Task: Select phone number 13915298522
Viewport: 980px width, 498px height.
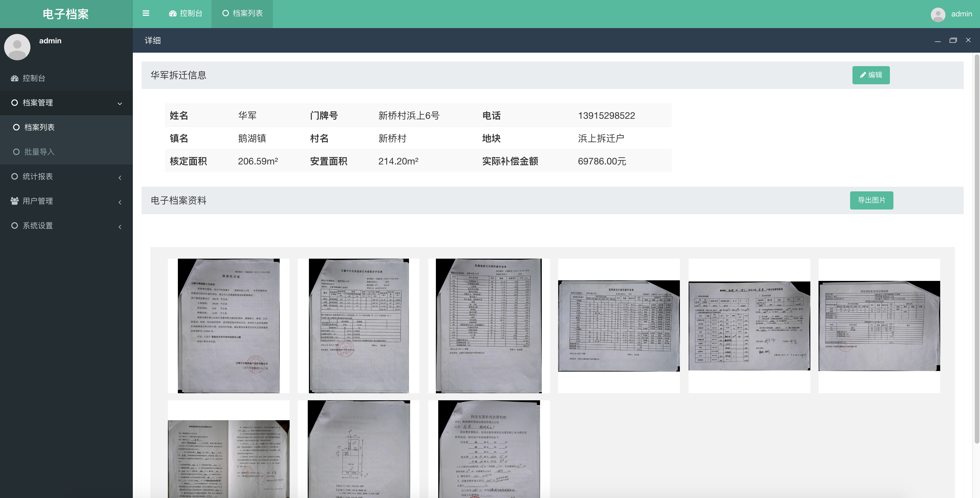Action: pos(606,116)
